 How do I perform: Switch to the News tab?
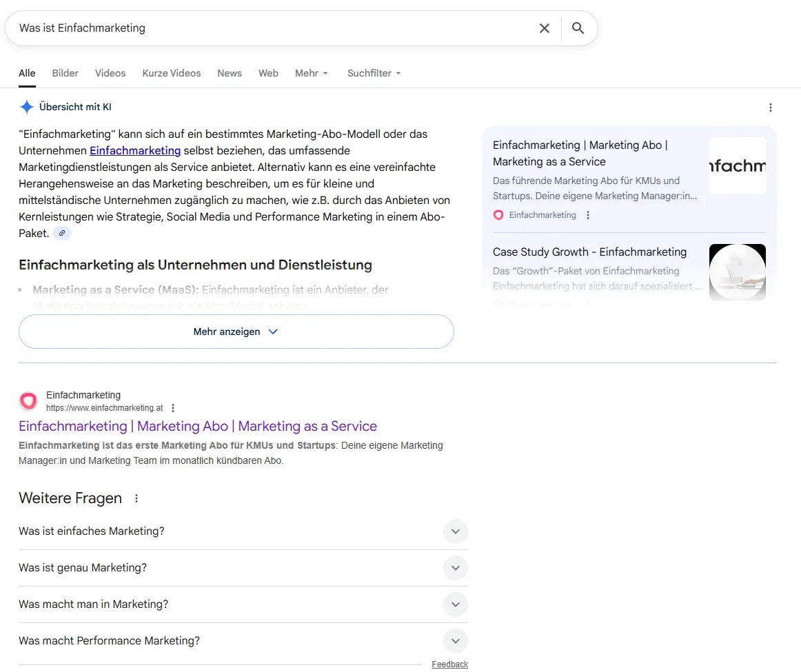coord(230,73)
